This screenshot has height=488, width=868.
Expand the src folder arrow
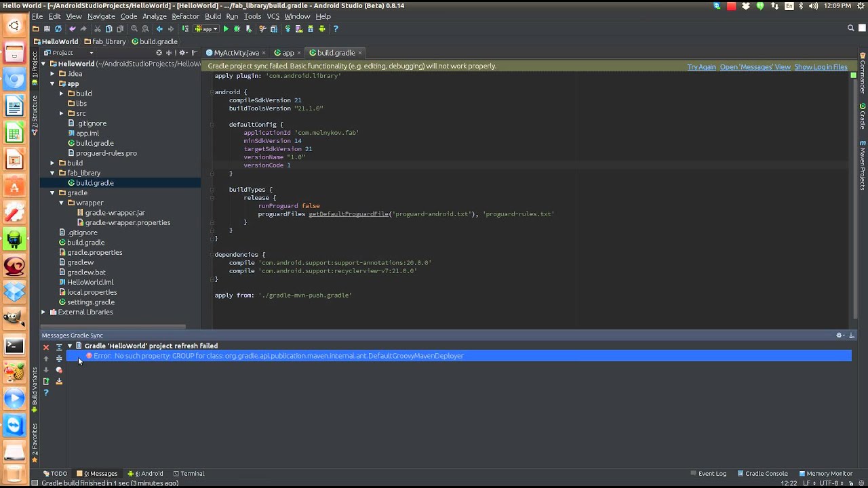click(x=61, y=113)
